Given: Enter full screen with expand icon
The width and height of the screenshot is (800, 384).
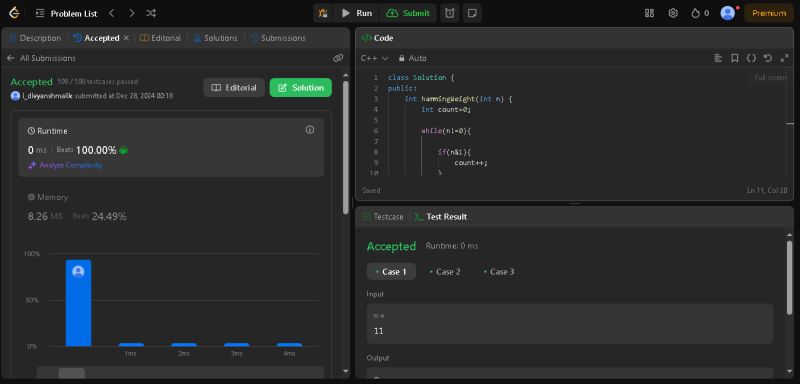Looking at the screenshot, I should coord(785,58).
